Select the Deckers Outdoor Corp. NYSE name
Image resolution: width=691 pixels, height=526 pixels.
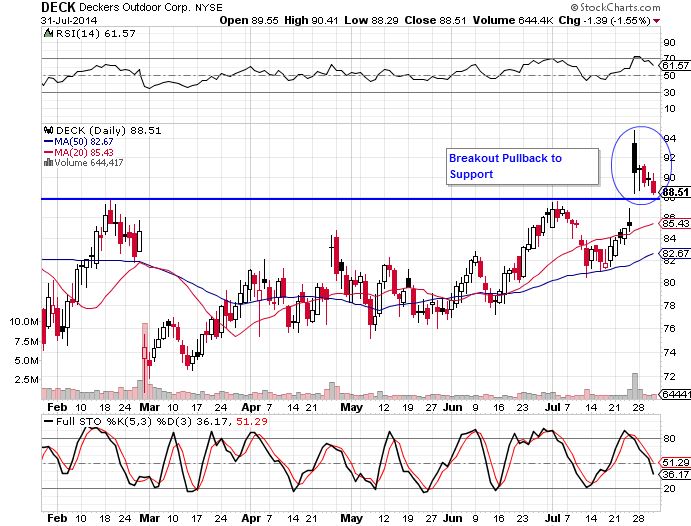point(151,7)
